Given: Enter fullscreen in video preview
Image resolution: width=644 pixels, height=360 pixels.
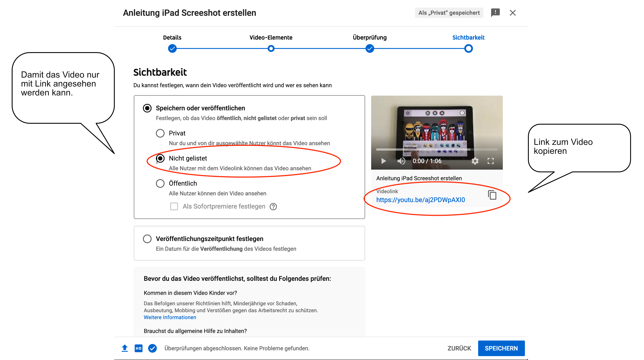Looking at the screenshot, I should (x=490, y=161).
